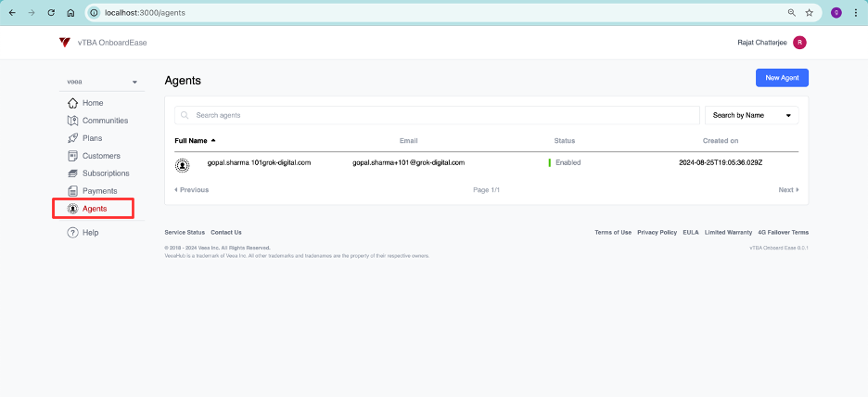
Task: Click the Payments receipt icon
Action: 72,191
